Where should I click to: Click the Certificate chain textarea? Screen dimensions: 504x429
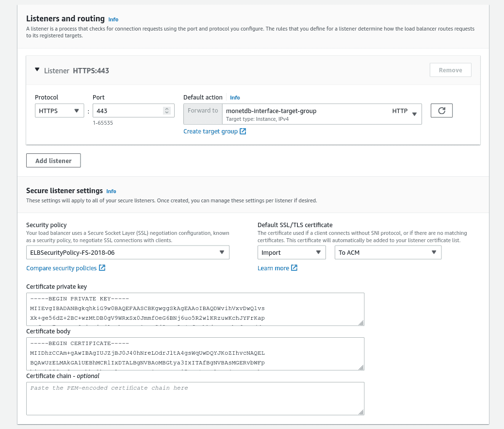coord(195,398)
